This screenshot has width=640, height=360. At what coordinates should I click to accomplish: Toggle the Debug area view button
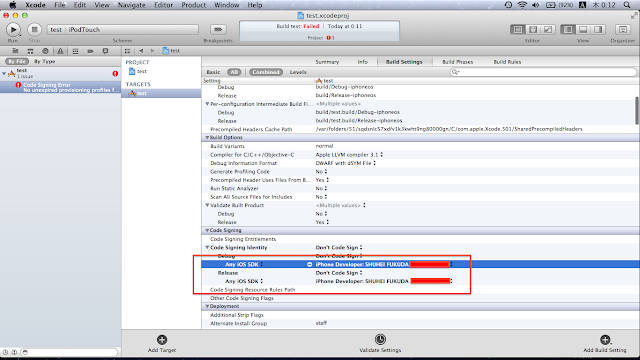[x=583, y=29]
